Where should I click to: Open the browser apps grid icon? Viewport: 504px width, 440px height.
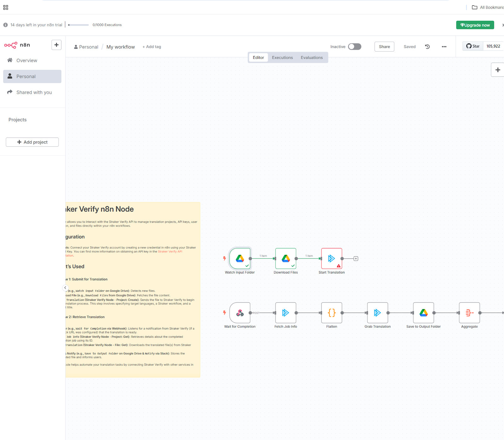click(x=6, y=7)
